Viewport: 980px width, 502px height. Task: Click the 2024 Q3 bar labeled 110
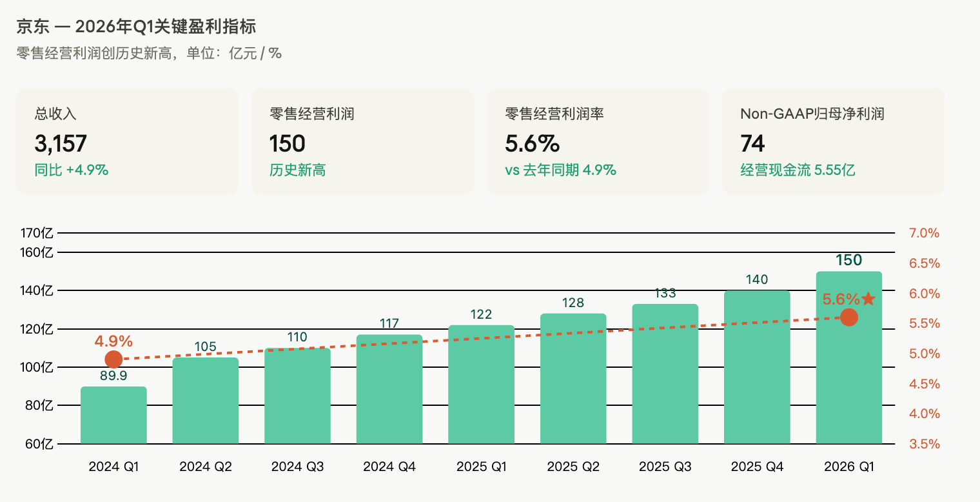point(297,396)
